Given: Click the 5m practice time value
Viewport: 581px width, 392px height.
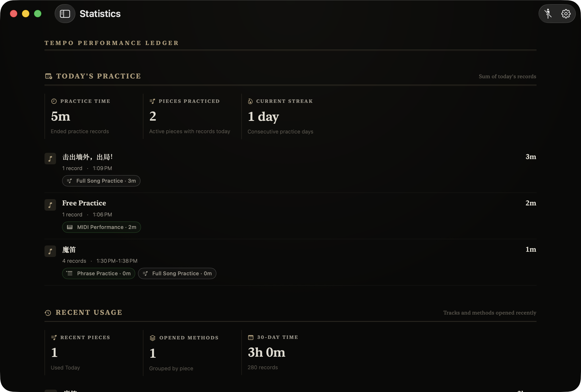Looking at the screenshot, I should pos(61,116).
